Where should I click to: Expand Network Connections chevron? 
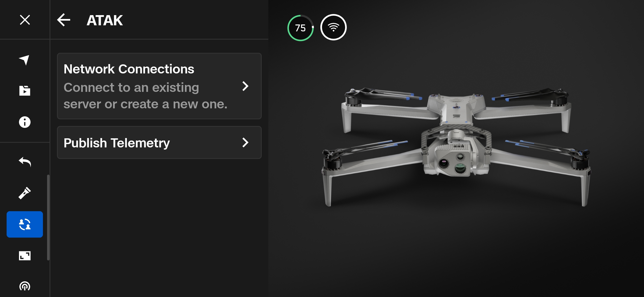[245, 86]
